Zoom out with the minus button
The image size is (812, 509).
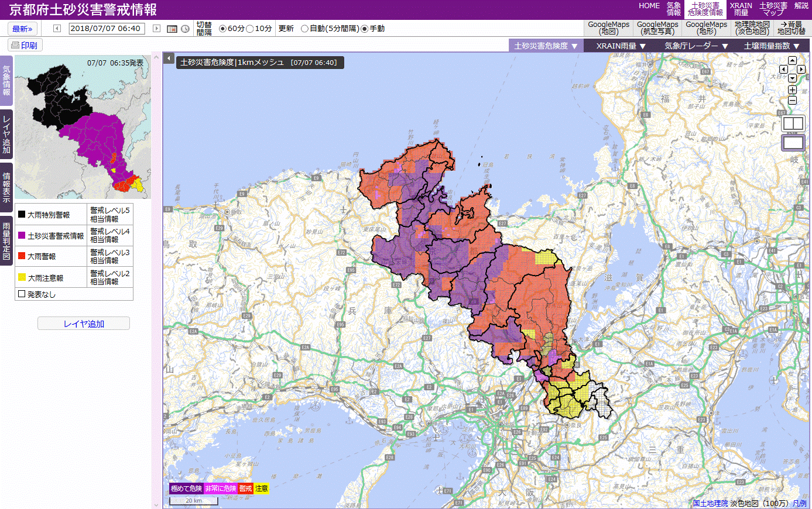792,101
